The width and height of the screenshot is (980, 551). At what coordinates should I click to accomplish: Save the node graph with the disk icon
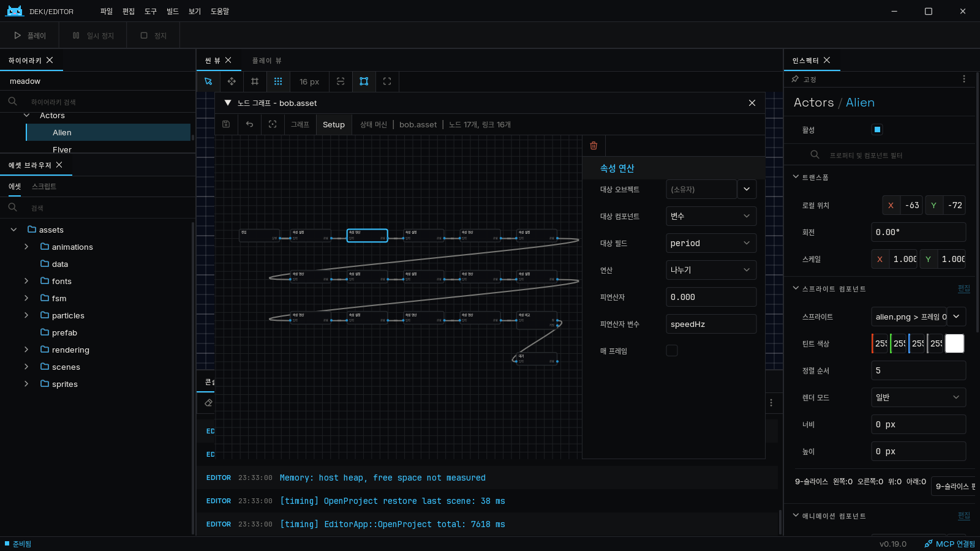pyautogui.click(x=226, y=124)
